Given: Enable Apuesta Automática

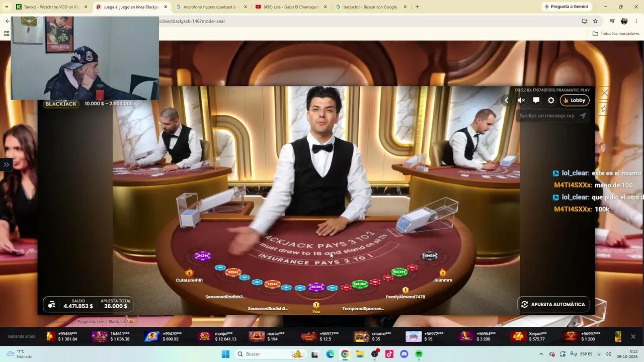Looking at the screenshot, I should (553, 304).
